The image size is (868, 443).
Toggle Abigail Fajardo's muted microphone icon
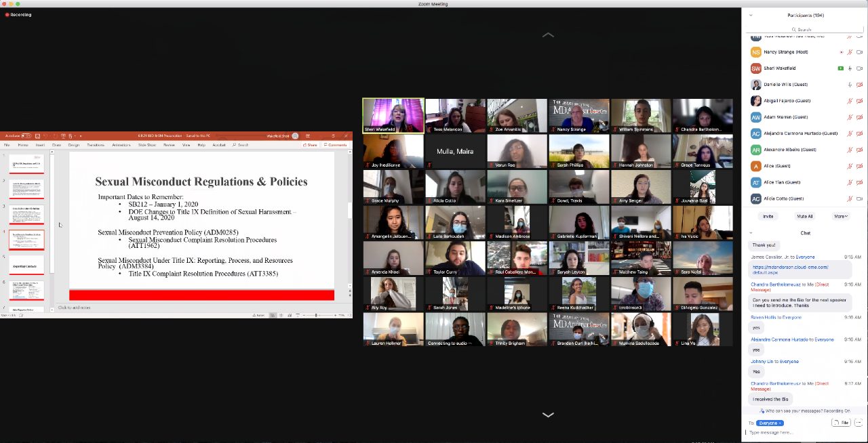[x=850, y=101]
